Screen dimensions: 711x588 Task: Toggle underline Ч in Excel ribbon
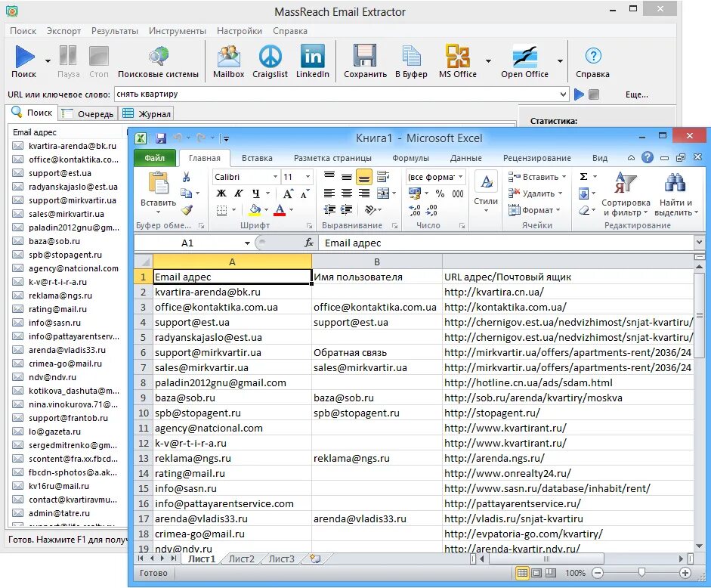pos(255,193)
